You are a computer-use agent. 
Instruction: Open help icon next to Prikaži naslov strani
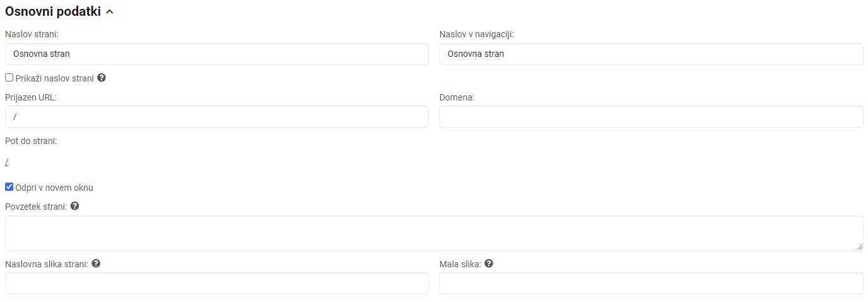coord(101,78)
